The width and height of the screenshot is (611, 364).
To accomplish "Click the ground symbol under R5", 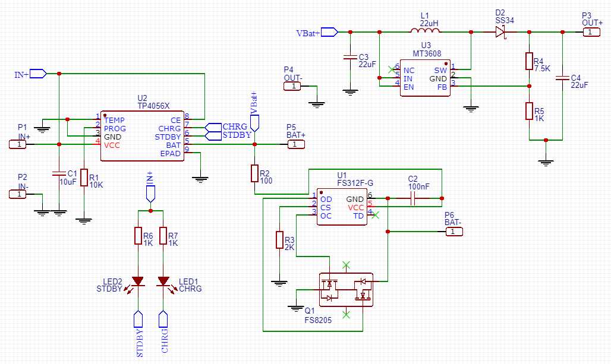I will 546,163.
